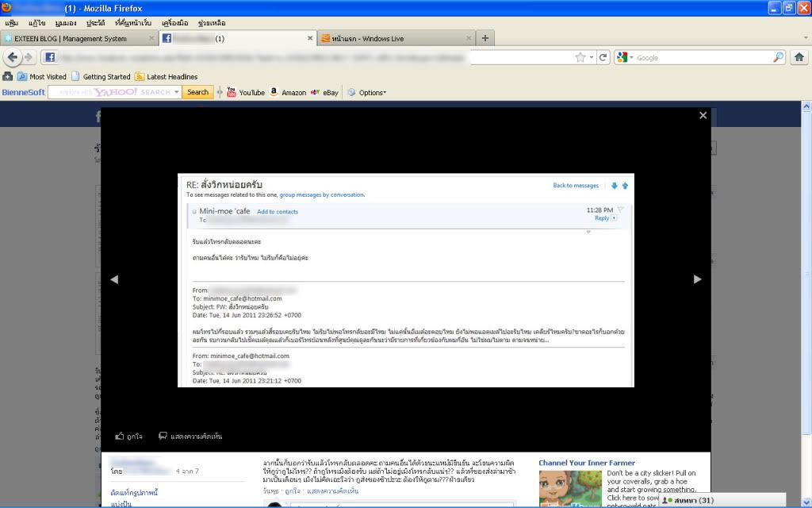
Task: Click the ถูกใจ link below the caption
Action: [292, 491]
